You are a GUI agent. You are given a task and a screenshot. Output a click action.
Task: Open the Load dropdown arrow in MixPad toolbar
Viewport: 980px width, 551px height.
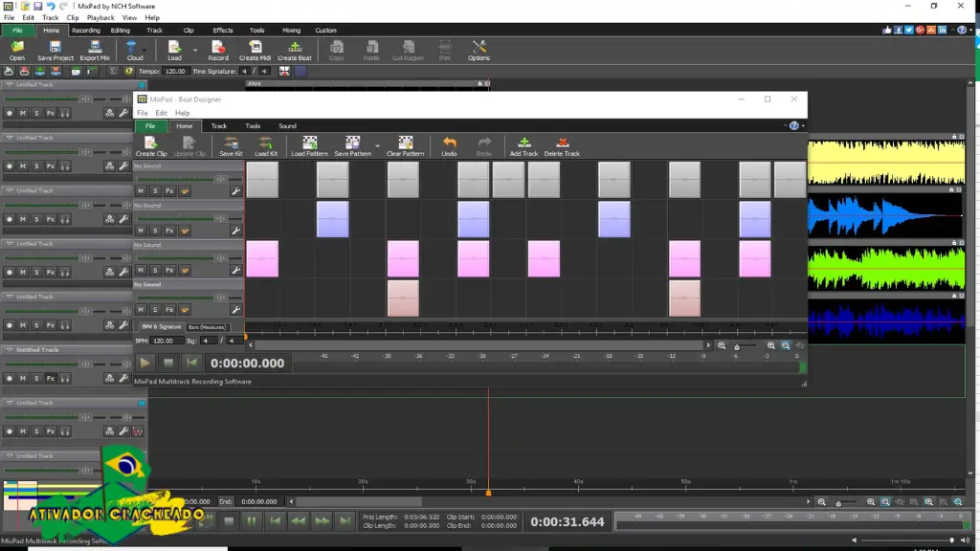click(x=194, y=50)
